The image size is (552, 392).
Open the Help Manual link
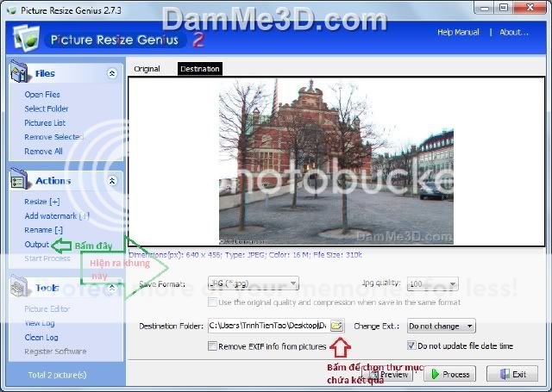458,33
